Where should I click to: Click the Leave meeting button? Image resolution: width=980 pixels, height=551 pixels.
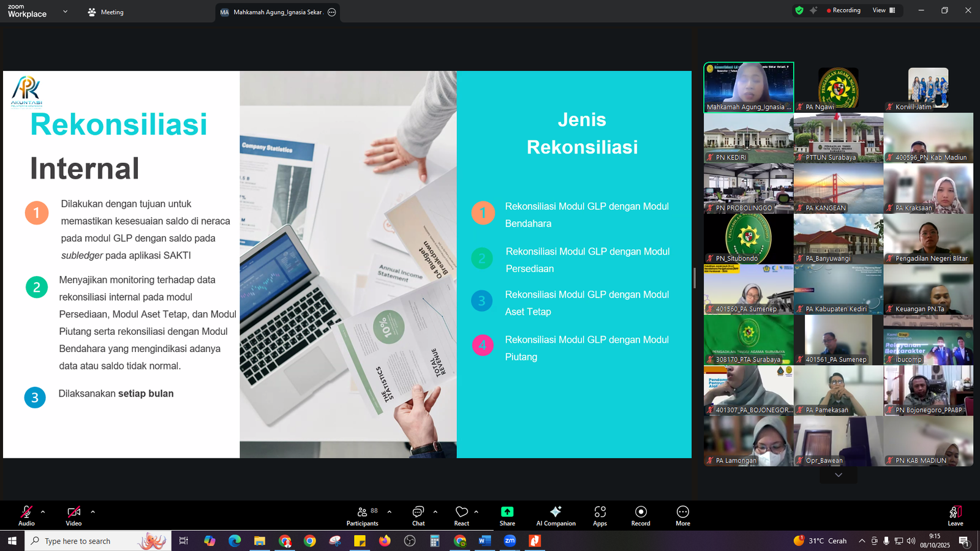tap(955, 514)
